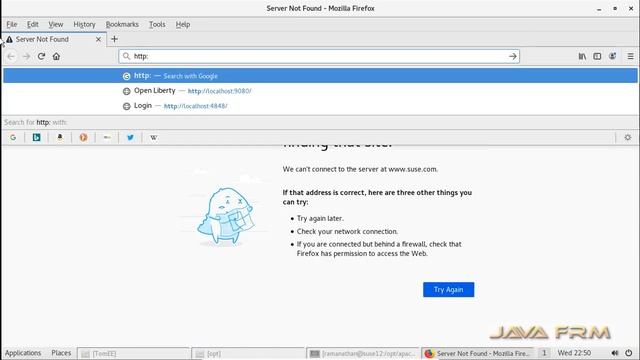Click the www.suse.com server message
This screenshot has height=360, width=640.
(360, 169)
